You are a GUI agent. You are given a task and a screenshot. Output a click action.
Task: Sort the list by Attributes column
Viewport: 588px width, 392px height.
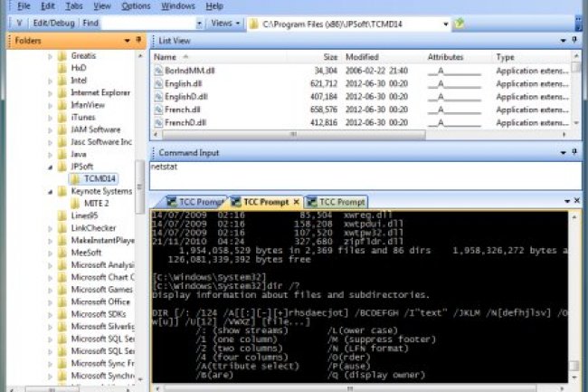(445, 57)
